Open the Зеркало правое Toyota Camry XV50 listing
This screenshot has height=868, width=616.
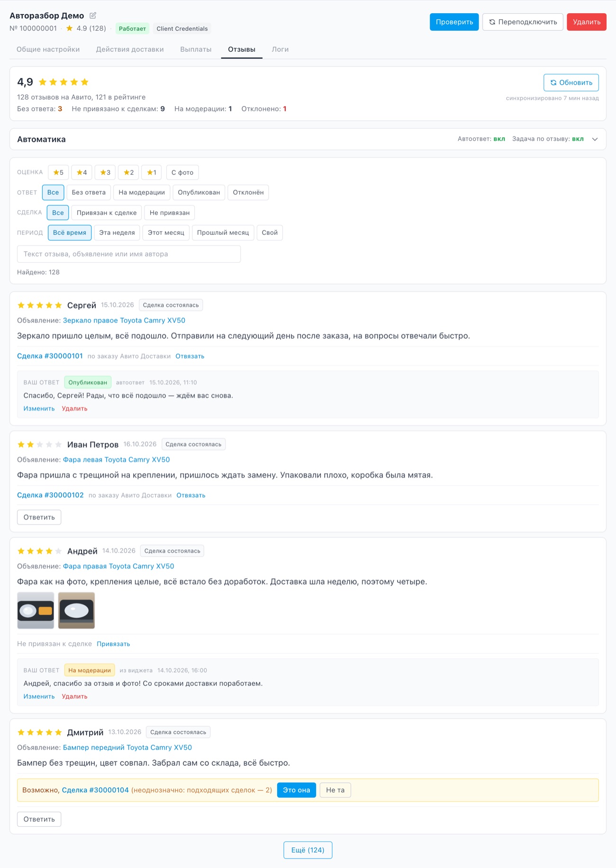click(x=124, y=321)
